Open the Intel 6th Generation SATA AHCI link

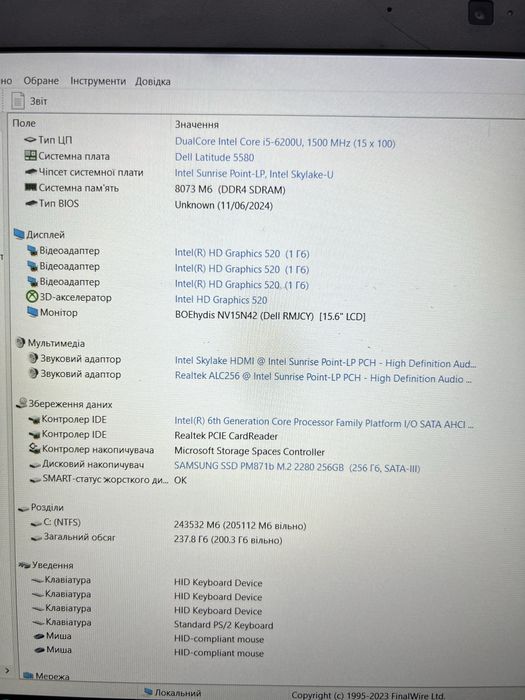tap(324, 422)
